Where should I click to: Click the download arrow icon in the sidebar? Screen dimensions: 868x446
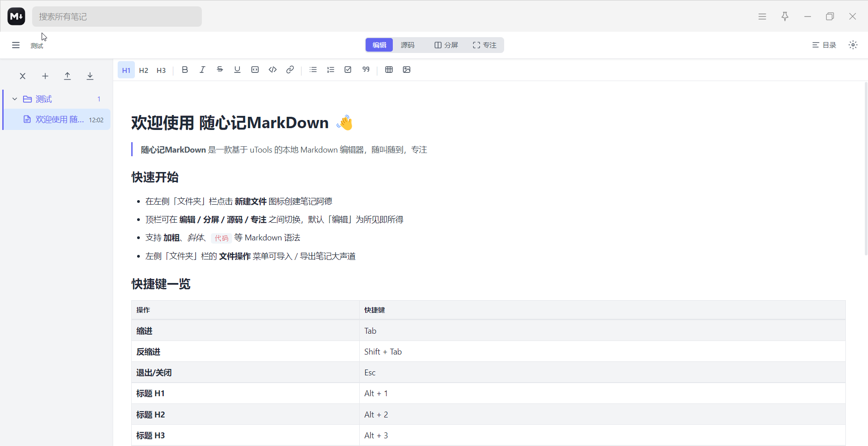[90, 76]
